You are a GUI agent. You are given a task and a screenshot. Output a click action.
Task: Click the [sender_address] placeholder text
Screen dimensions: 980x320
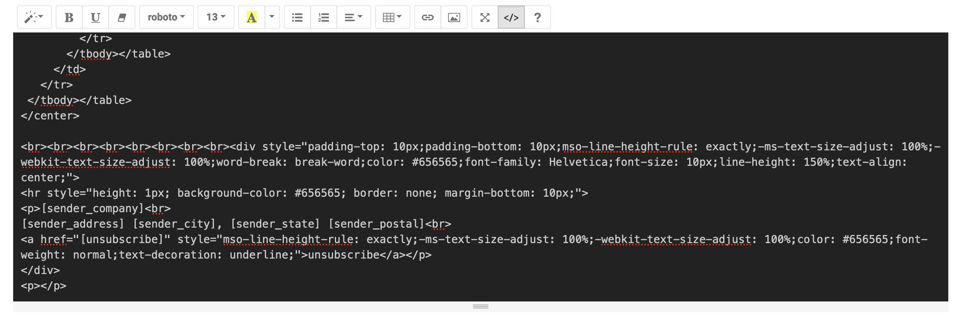[73, 224]
